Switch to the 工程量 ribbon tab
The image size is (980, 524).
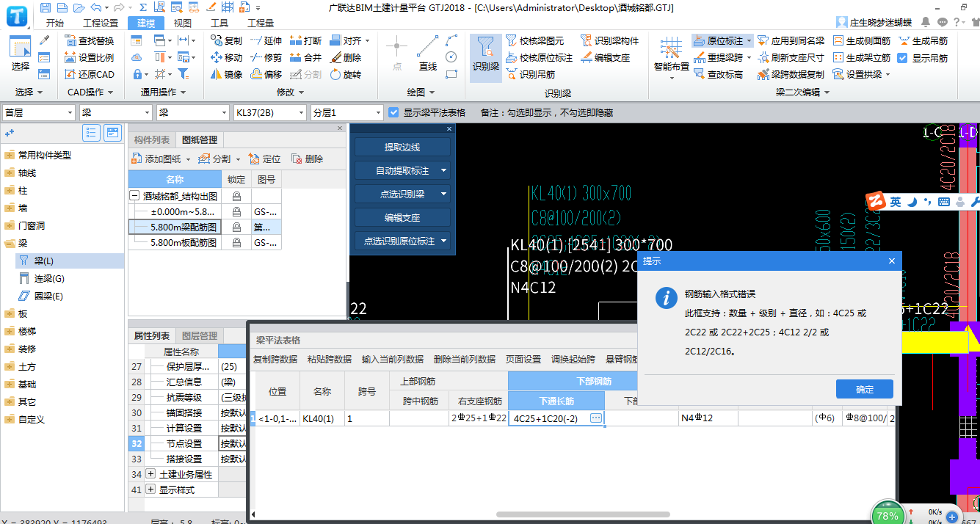click(x=261, y=23)
